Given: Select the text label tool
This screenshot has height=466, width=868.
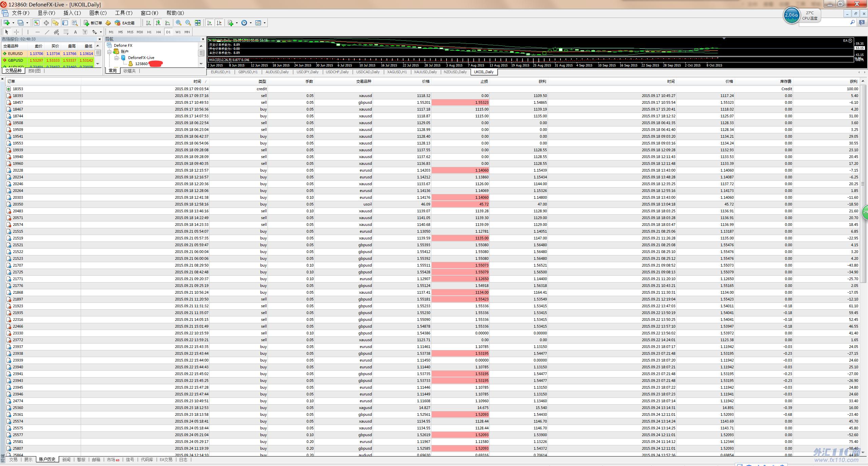Looking at the screenshot, I should point(85,32).
